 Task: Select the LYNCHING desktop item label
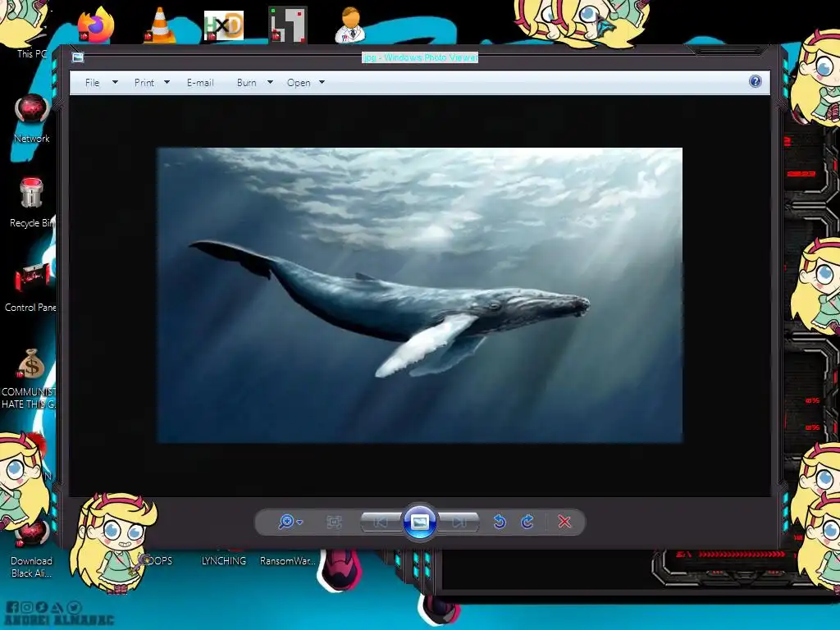coord(223,561)
